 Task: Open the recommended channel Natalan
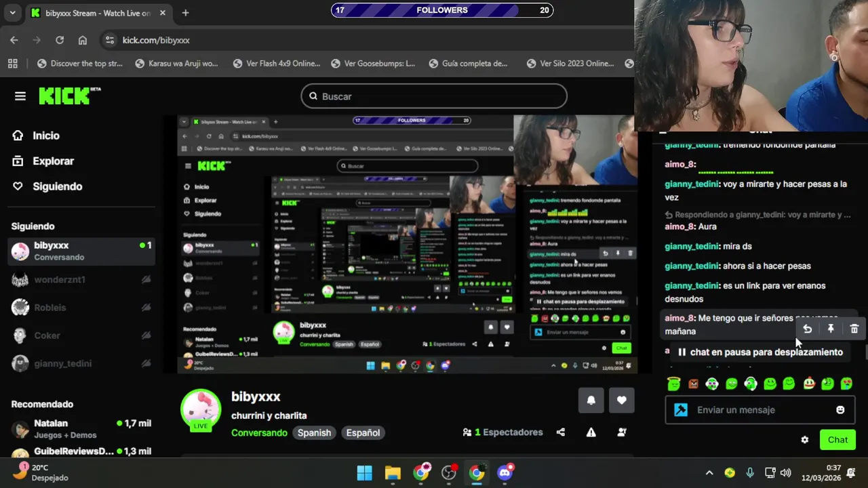(81, 428)
